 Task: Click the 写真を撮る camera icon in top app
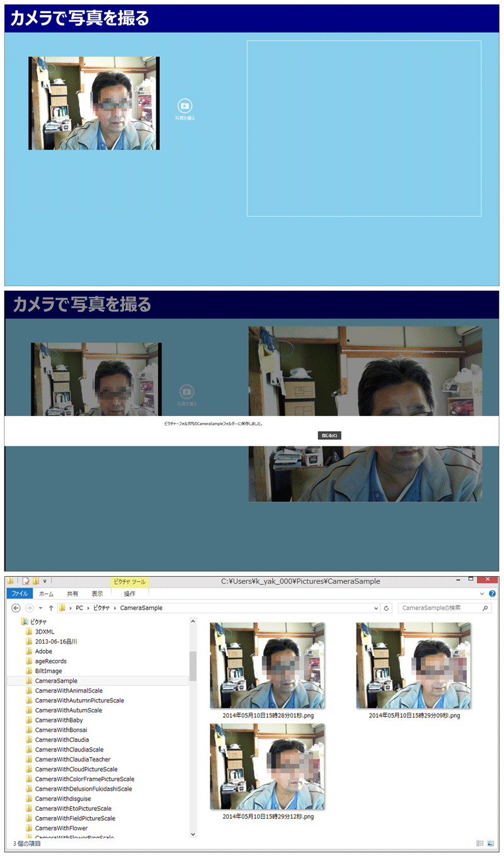coord(185,106)
